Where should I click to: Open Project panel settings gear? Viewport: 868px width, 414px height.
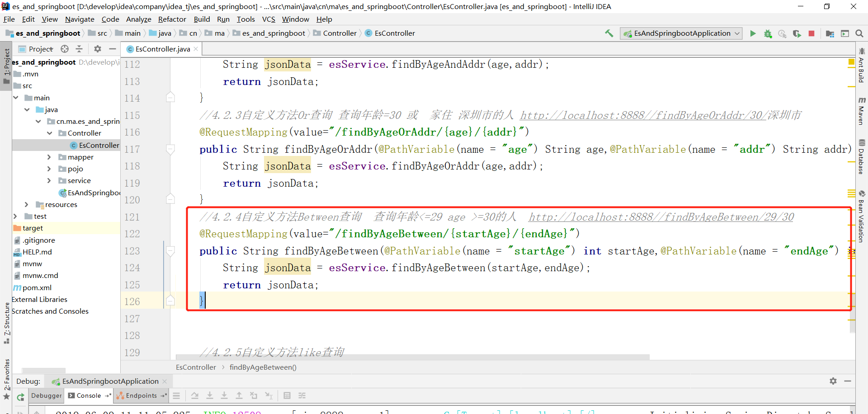click(98, 49)
